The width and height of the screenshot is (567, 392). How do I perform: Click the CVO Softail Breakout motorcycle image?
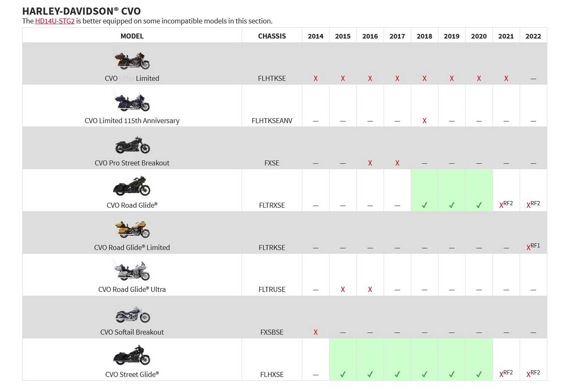132,314
